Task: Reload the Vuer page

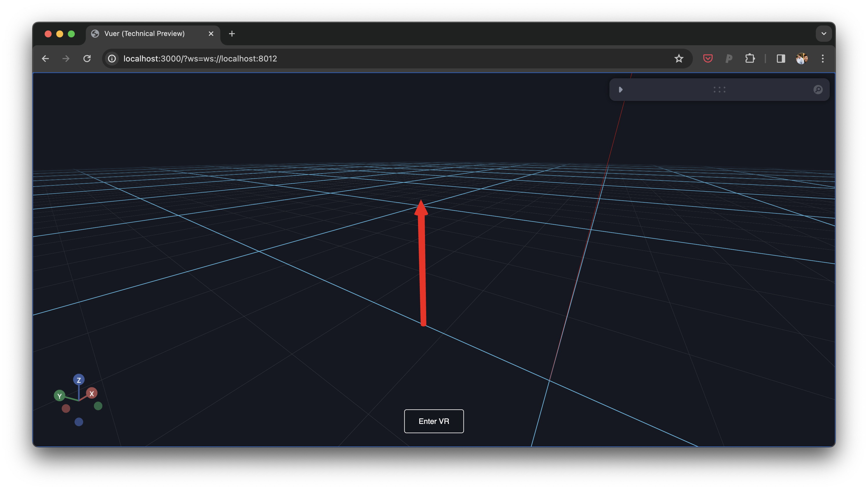Action: click(x=87, y=59)
